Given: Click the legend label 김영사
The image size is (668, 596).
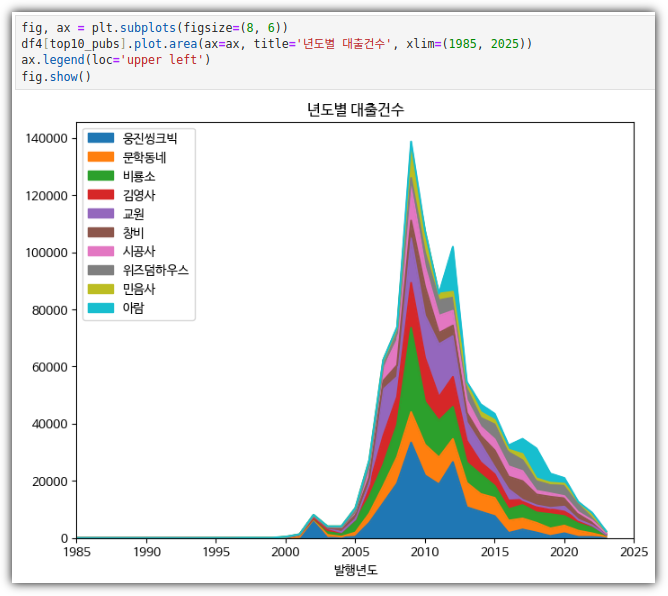Looking at the screenshot, I should [x=139, y=195].
